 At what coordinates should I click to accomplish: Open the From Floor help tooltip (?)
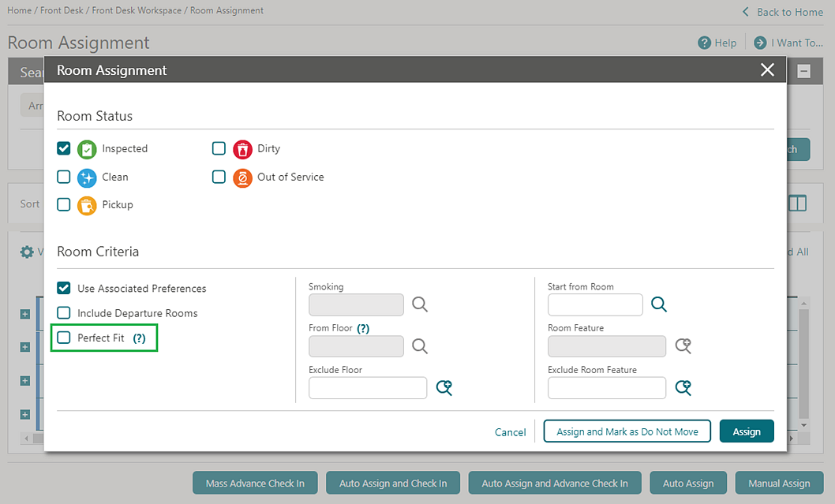(363, 328)
